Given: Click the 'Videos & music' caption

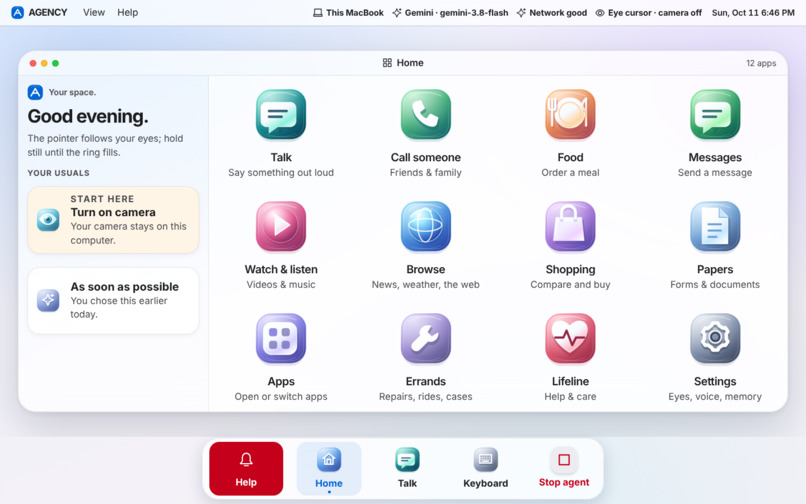Looking at the screenshot, I should (281, 285).
